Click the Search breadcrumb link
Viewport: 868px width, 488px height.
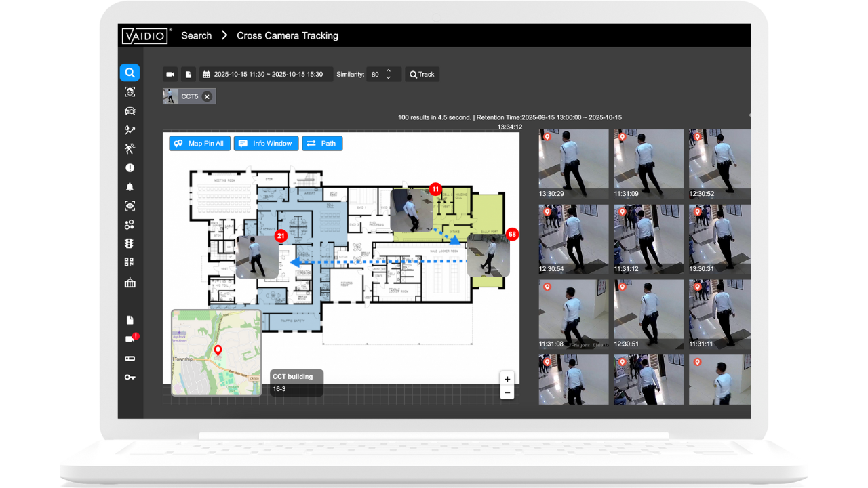[196, 35]
